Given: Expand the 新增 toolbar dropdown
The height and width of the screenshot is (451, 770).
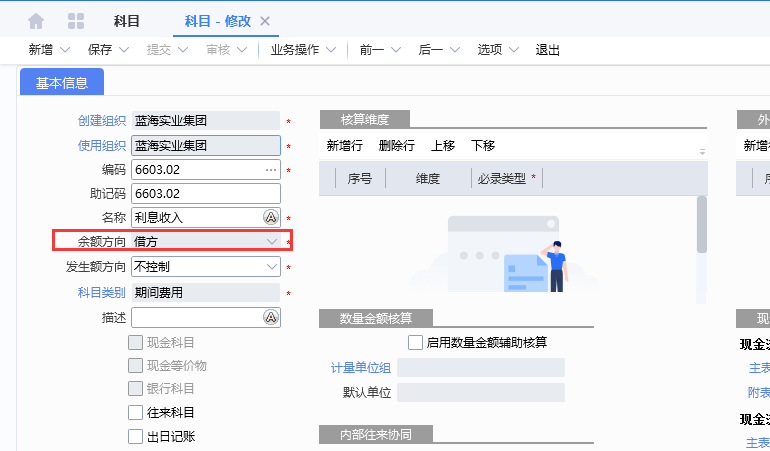Looking at the screenshot, I should [66, 50].
